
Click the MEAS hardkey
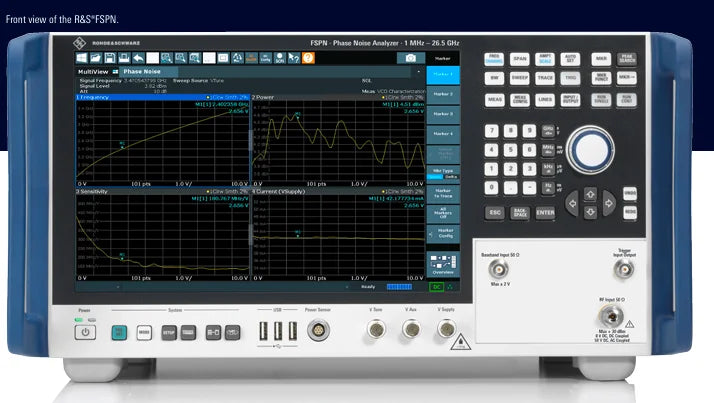[494, 100]
